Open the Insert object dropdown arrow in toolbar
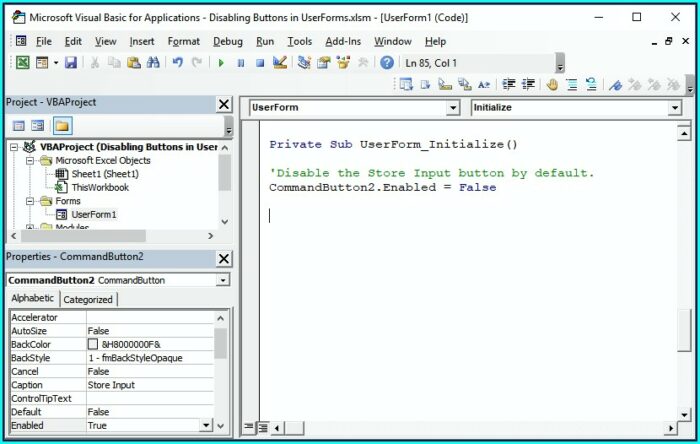This screenshot has width=700, height=444. pyautogui.click(x=56, y=62)
